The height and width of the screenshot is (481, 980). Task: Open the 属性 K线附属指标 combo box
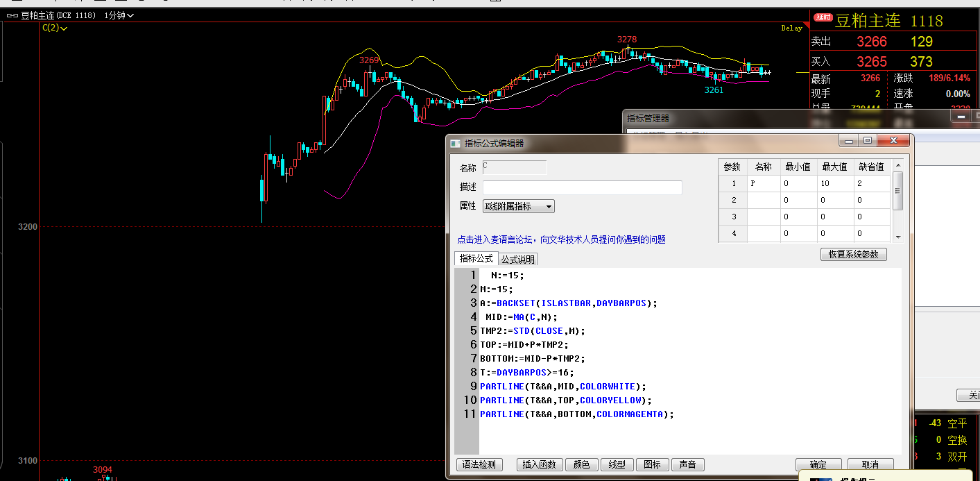point(518,206)
